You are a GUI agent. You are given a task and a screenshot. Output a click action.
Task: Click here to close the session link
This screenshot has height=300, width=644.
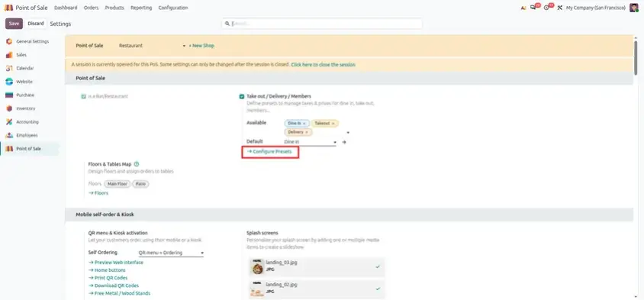[324, 65]
